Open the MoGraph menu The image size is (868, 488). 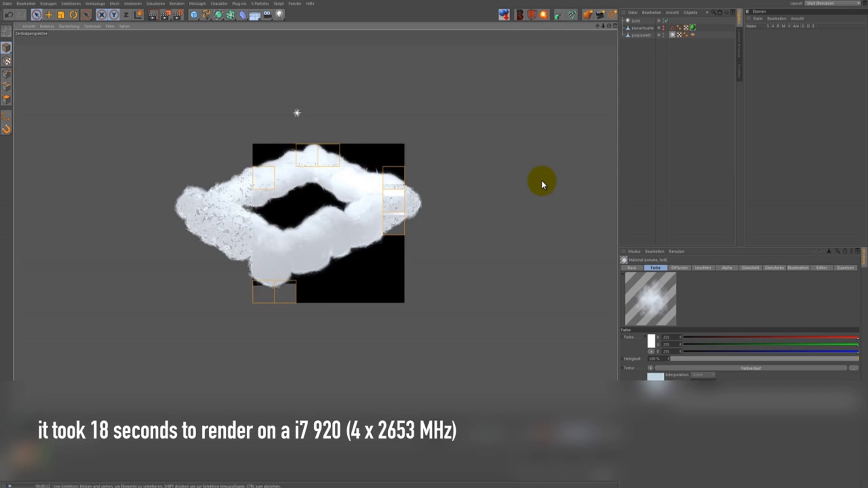tap(197, 4)
